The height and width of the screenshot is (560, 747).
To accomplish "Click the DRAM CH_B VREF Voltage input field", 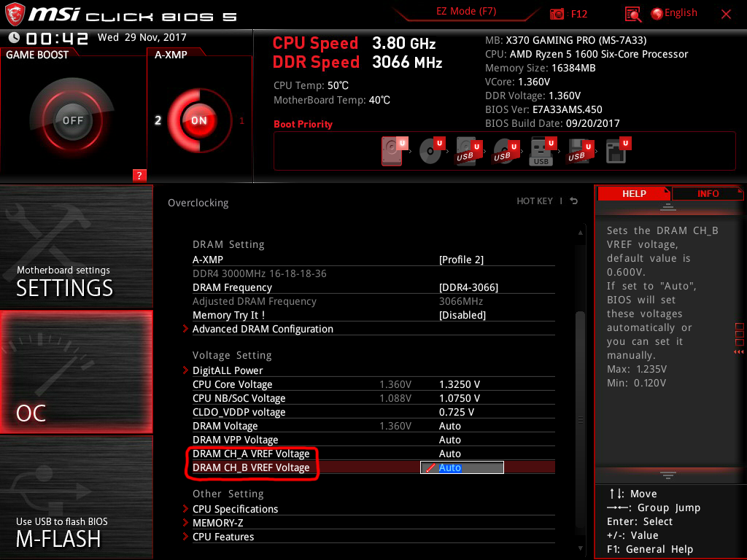I will [462, 467].
